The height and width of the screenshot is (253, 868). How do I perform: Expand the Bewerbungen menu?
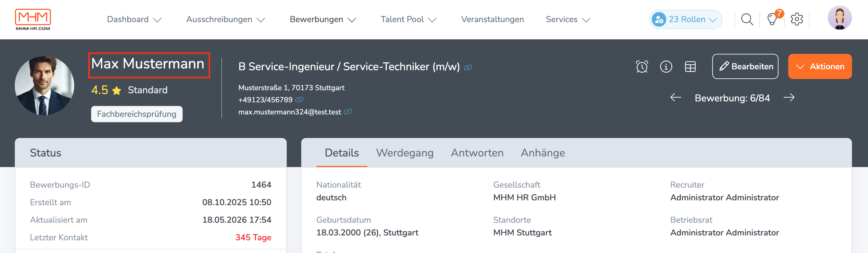323,19
